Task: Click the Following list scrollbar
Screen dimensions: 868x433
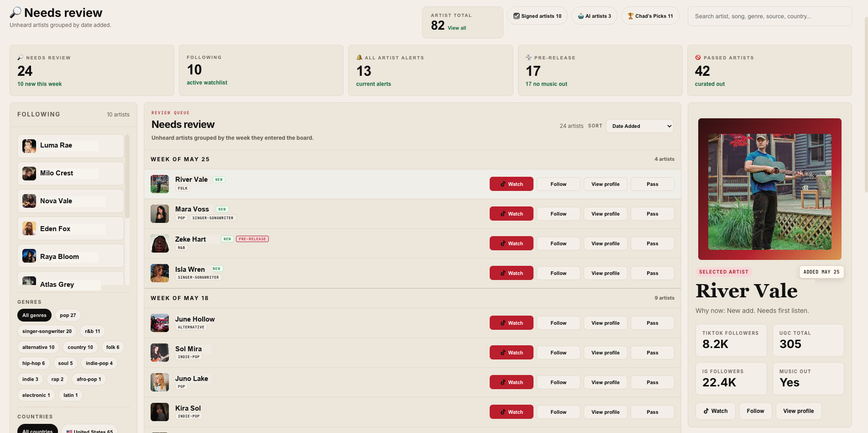Action: [x=127, y=176]
